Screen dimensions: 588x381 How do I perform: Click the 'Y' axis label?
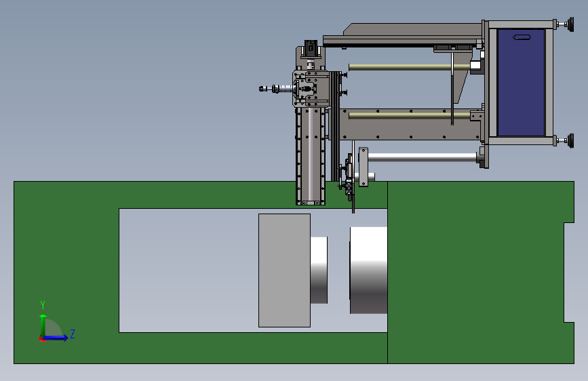pyautogui.click(x=43, y=304)
